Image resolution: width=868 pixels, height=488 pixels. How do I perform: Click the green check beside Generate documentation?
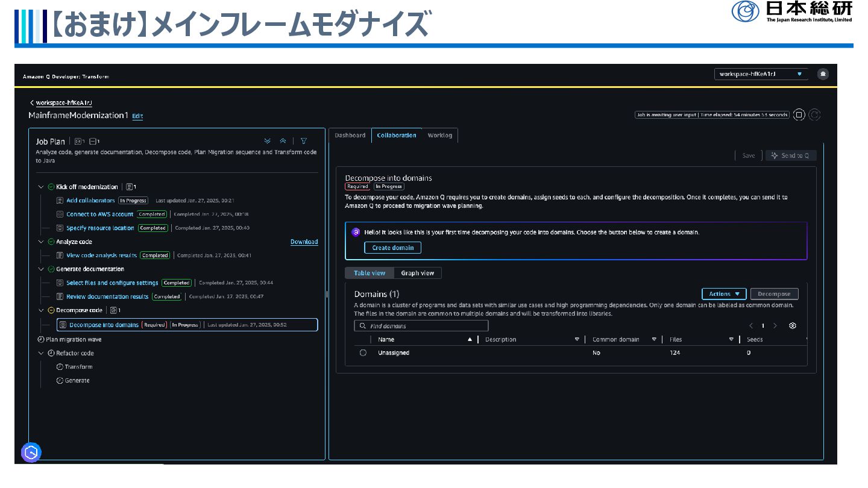51,269
